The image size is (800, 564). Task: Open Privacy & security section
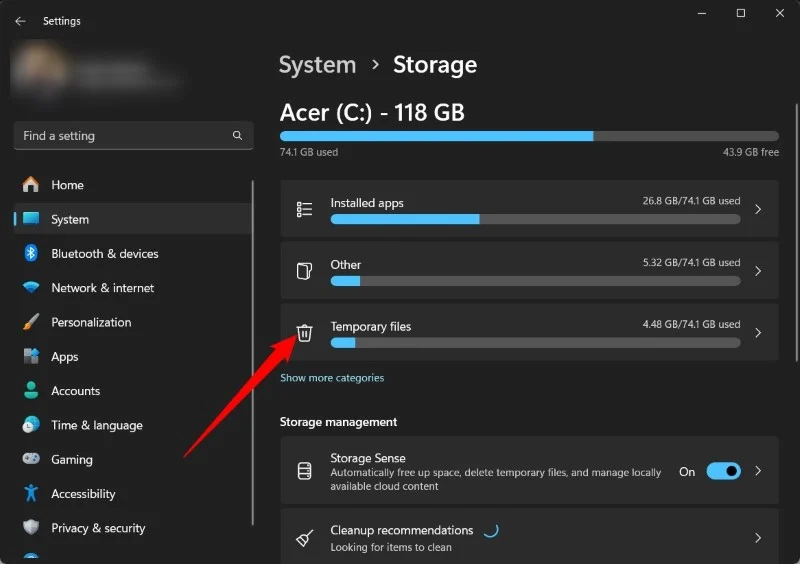(x=98, y=528)
